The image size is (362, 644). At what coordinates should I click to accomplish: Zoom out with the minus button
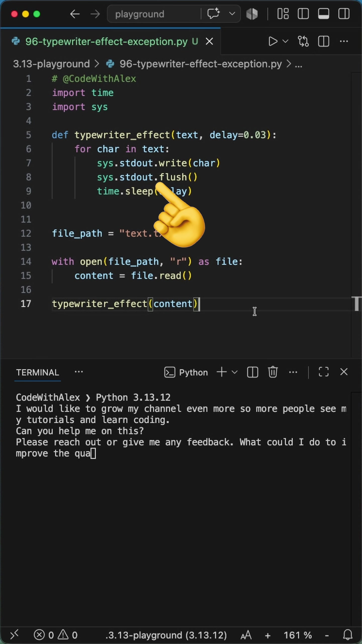(327, 636)
